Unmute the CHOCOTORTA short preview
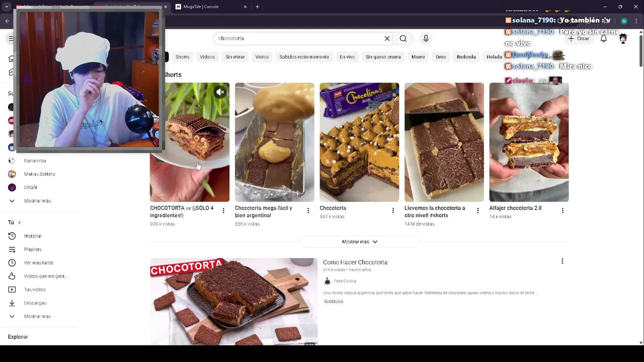This screenshot has width=644, height=362. 220,92
